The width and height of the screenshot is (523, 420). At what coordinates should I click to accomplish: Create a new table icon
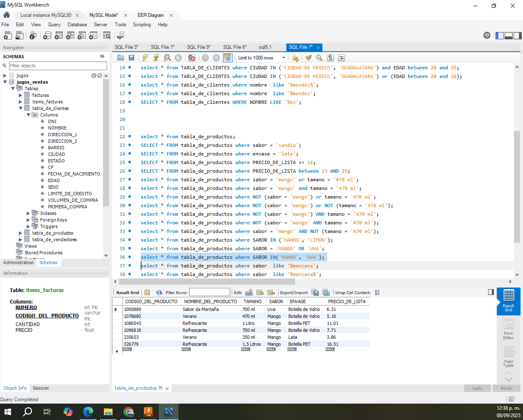pos(59,36)
